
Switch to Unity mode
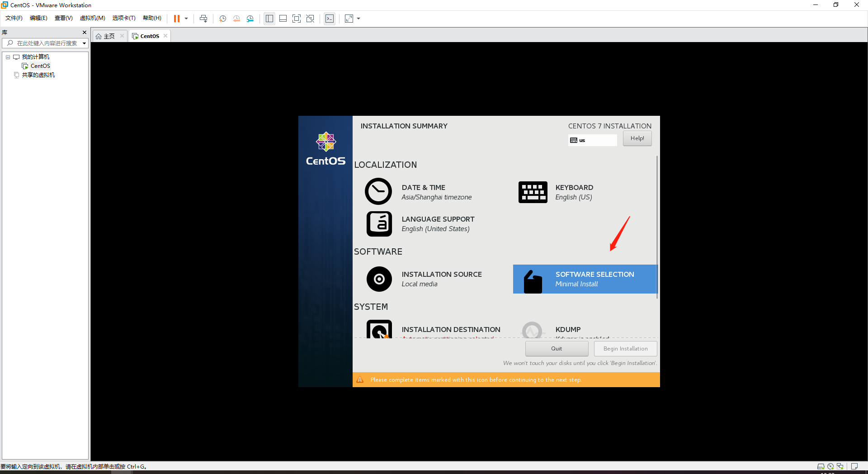[x=310, y=19]
